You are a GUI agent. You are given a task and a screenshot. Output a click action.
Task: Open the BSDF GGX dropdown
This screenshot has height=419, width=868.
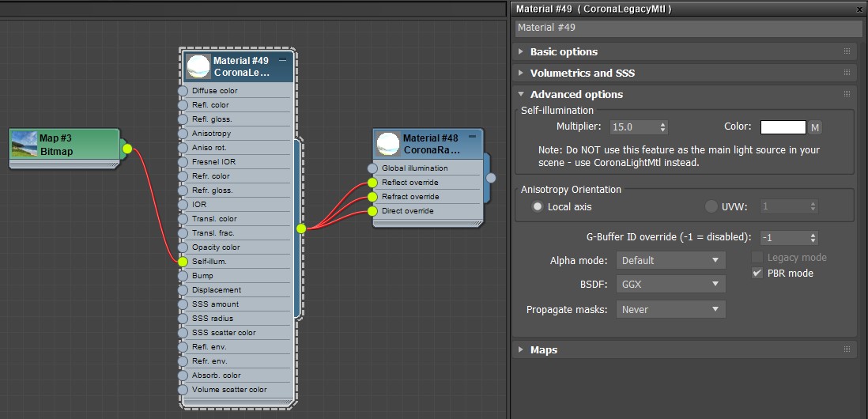pos(670,283)
